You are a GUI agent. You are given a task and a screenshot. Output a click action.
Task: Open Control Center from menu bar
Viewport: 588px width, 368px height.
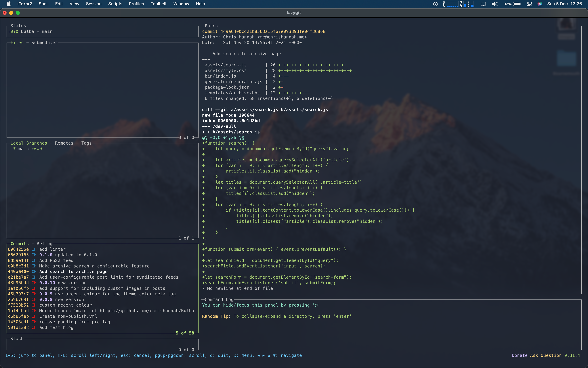tap(530, 4)
